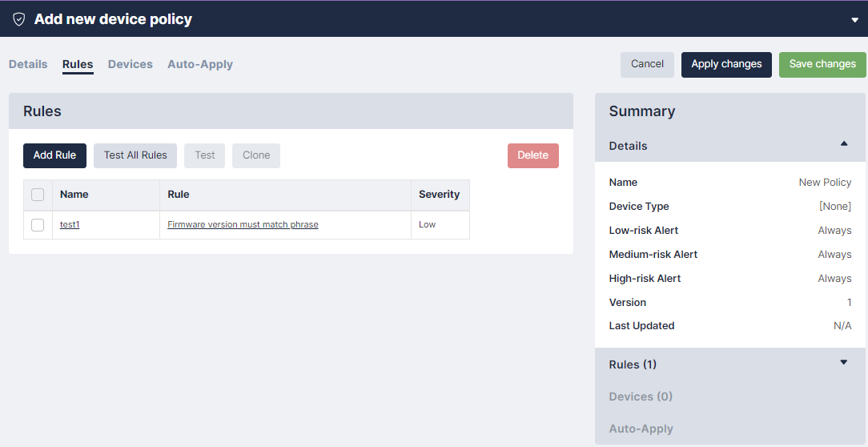868x447 pixels.
Task: Collapse the Details section in Summary
Action: 843,144
